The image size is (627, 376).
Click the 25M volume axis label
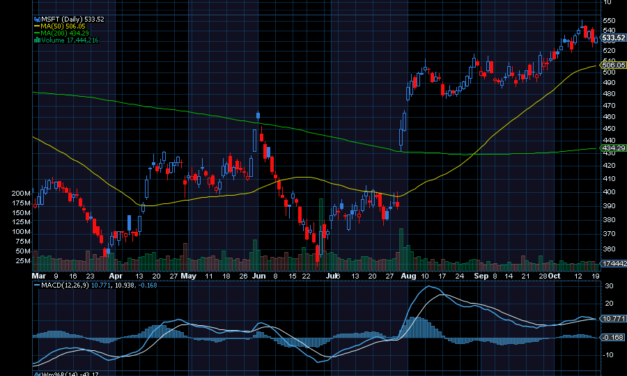pos(23,261)
